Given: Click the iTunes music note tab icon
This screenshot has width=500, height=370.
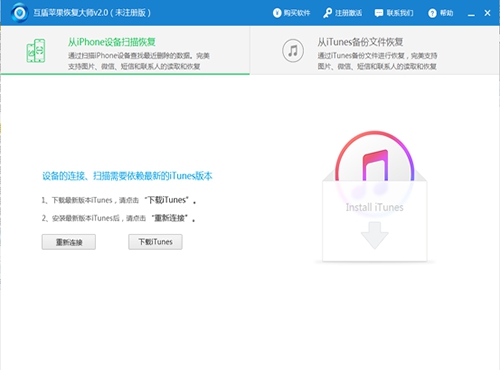Looking at the screenshot, I should click(293, 51).
